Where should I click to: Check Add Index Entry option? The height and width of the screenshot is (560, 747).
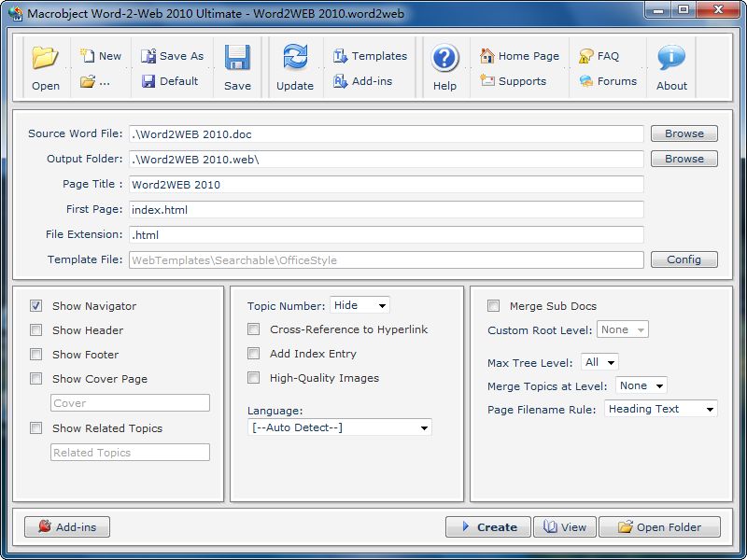pyautogui.click(x=253, y=354)
